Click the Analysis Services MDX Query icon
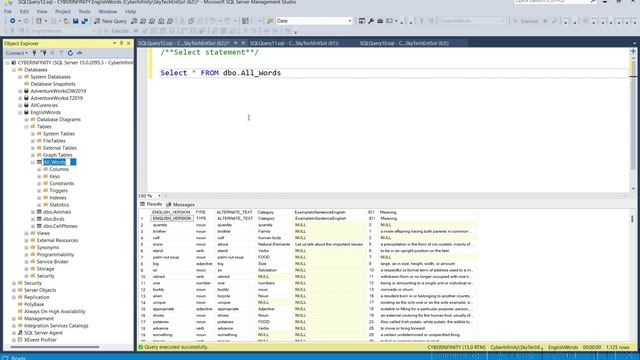Viewport: 640px width, 360px height. (x=143, y=21)
